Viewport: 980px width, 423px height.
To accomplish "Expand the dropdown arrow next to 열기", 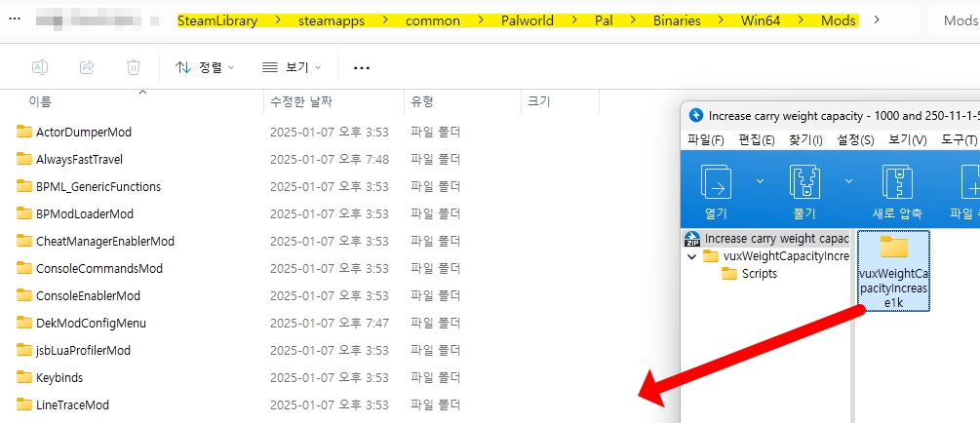I will (x=760, y=181).
